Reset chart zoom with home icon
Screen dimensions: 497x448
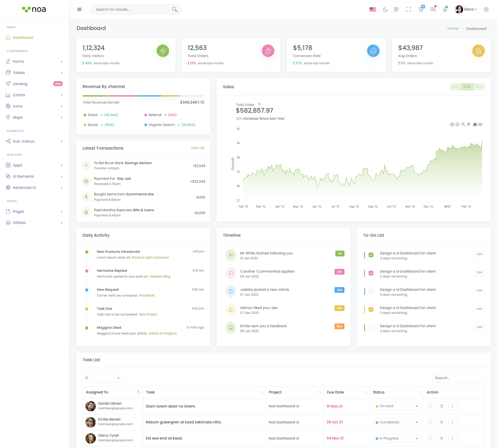coord(475,125)
